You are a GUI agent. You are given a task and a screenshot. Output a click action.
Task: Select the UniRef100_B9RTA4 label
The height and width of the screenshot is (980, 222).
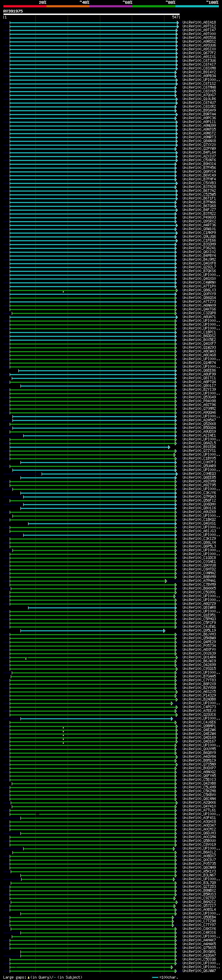(x=199, y=114)
